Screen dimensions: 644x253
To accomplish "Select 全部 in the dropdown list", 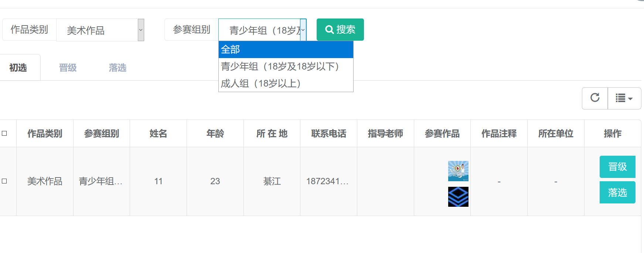I will pyautogui.click(x=286, y=50).
